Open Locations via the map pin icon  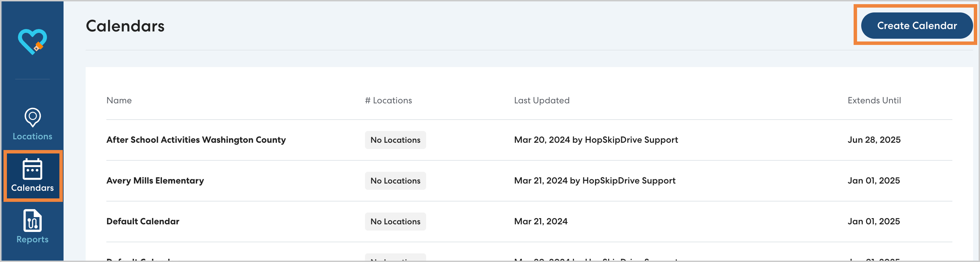pyautogui.click(x=32, y=117)
